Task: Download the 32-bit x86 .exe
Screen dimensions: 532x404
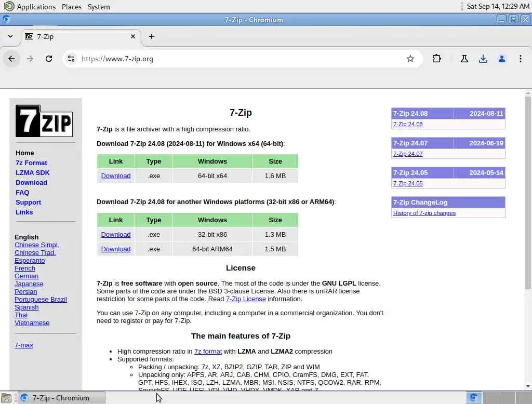Action: (x=116, y=234)
